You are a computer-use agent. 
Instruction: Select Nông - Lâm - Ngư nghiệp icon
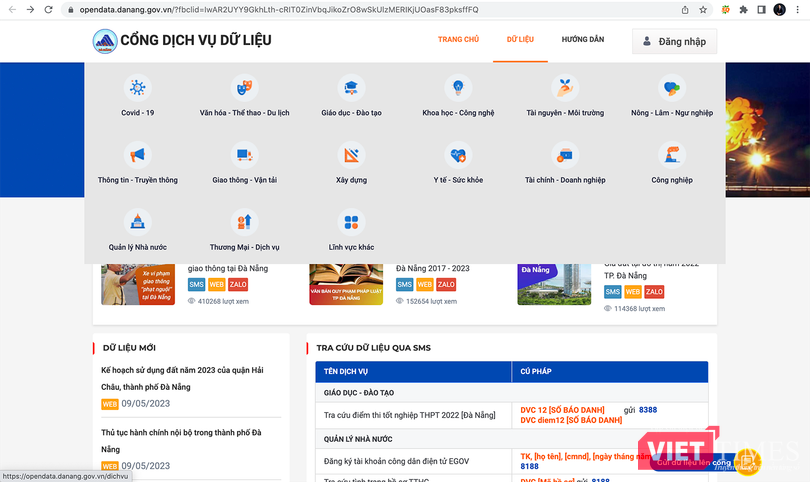[672, 89]
